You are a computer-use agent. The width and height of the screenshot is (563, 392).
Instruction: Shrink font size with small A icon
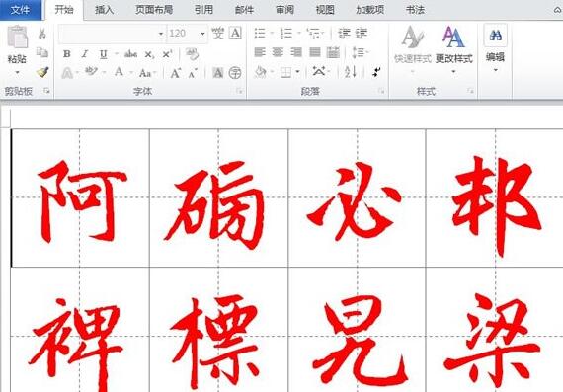193,74
